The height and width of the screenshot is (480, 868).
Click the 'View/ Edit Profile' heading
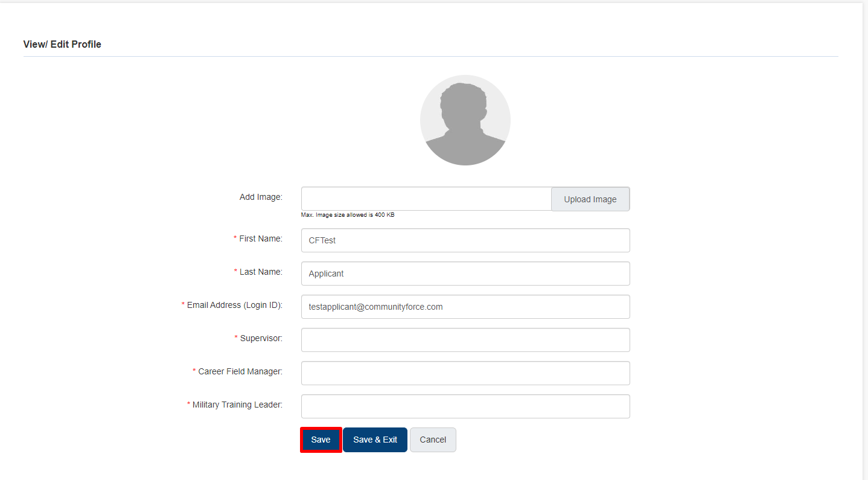pos(62,44)
